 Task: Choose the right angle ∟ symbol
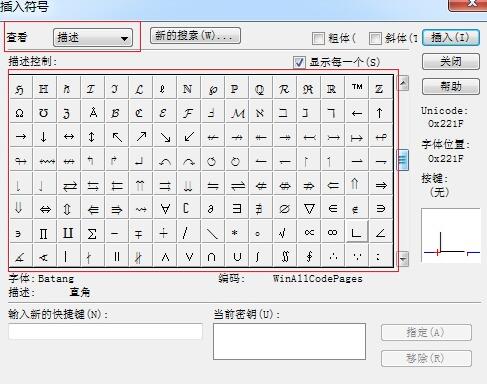[x=357, y=231]
